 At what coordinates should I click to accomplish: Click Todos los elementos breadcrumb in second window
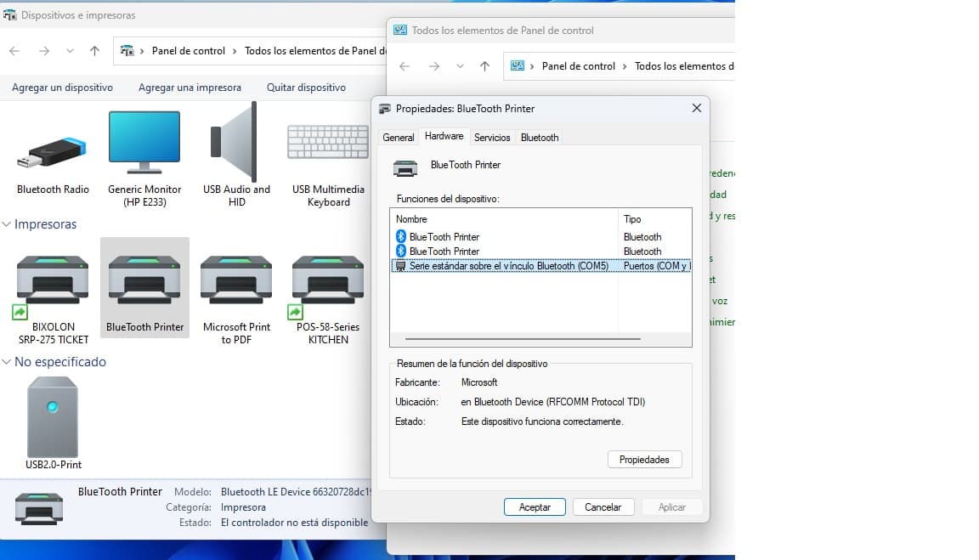pos(684,66)
